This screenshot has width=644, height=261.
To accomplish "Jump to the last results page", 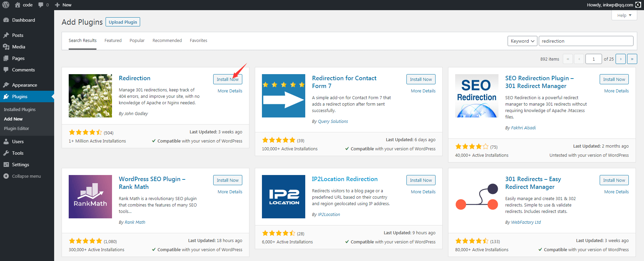I will [632, 59].
